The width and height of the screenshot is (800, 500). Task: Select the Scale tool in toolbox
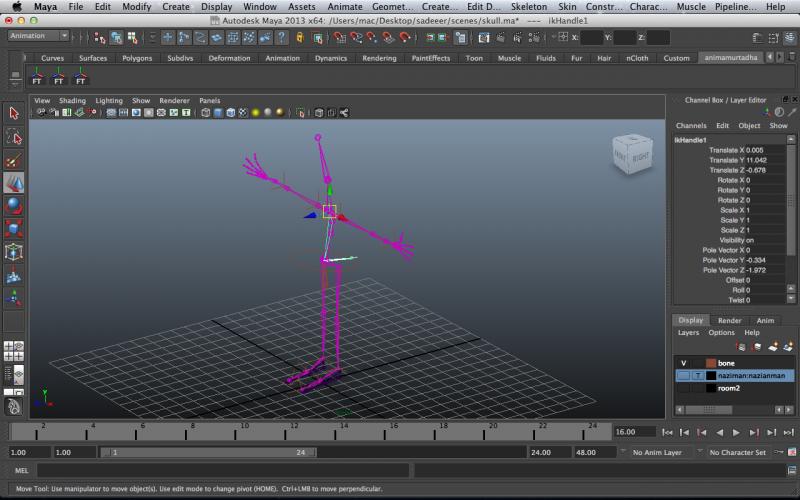[14, 229]
